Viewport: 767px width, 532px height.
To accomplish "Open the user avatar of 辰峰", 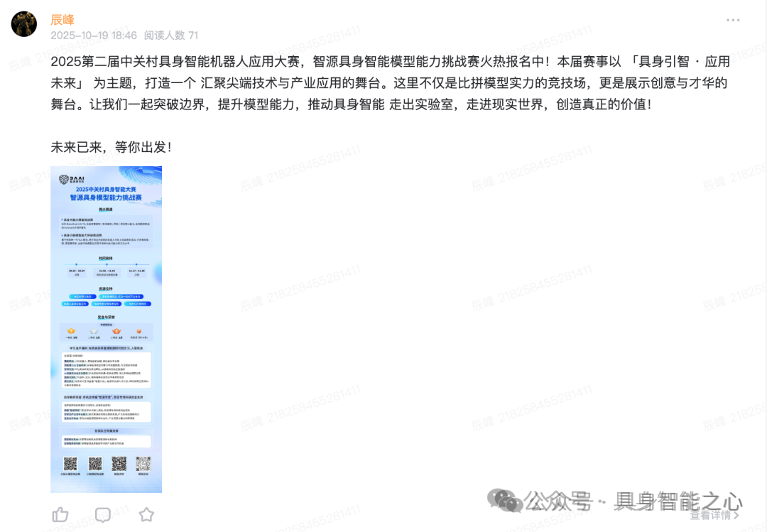I will pyautogui.click(x=24, y=24).
